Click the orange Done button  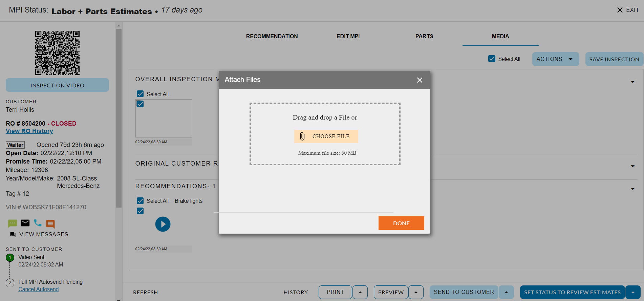pyautogui.click(x=401, y=223)
